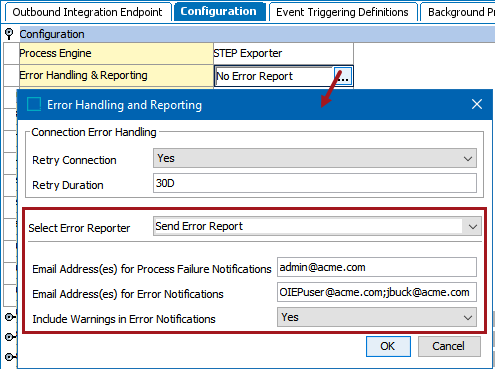This screenshot has width=495, height=369.
Task: Expand the first collapsed section below dialog
Action: (x=10, y=317)
